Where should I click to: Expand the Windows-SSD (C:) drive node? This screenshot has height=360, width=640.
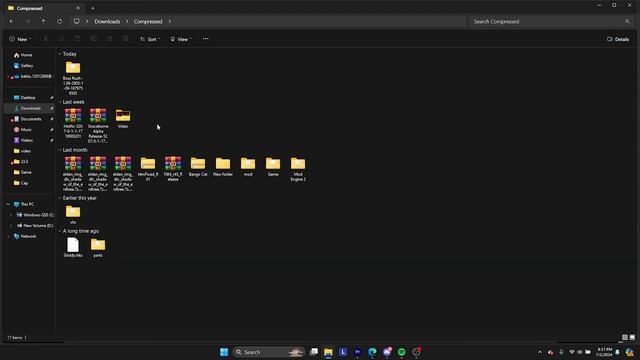[x=11, y=215]
